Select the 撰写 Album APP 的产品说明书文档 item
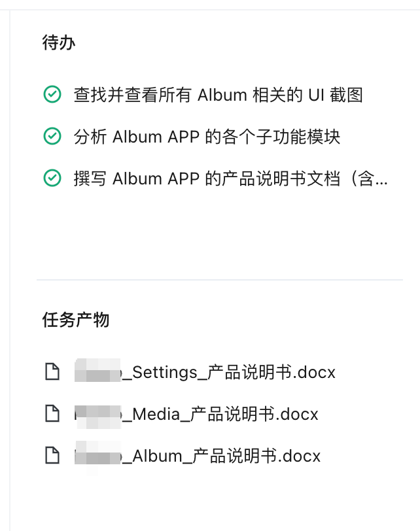 [229, 178]
